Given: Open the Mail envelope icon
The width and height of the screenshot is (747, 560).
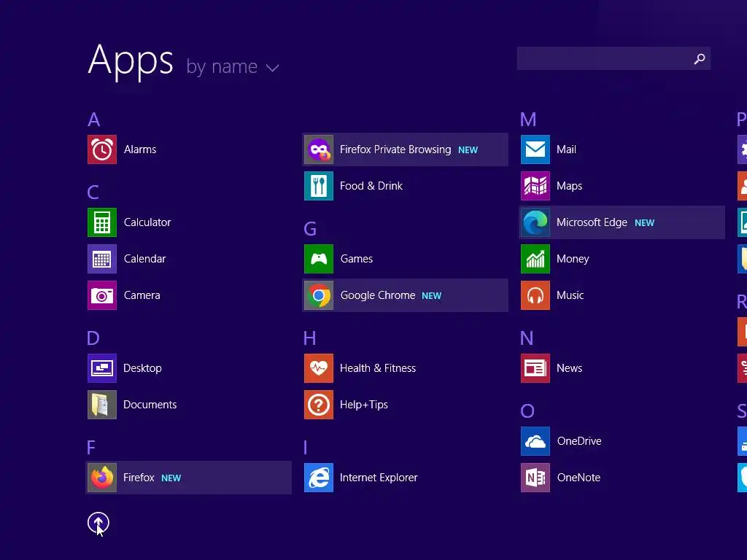Looking at the screenshot, I should click(x=535, y=149).
